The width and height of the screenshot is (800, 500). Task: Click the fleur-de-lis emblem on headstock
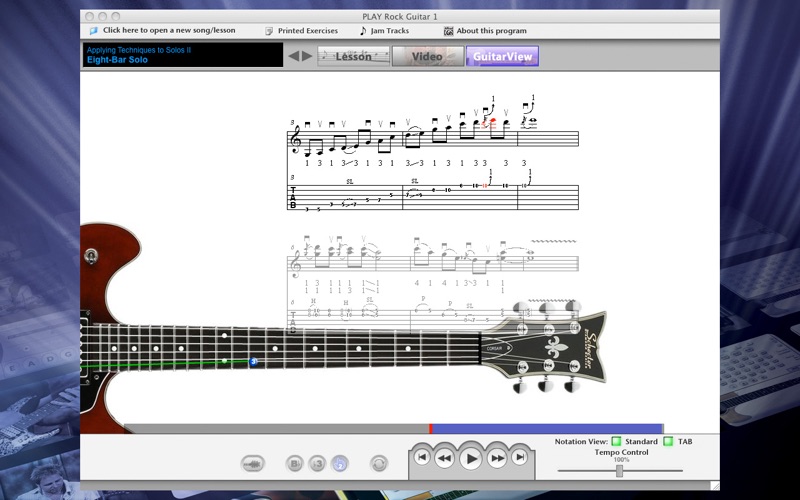(x=557, y=347)
